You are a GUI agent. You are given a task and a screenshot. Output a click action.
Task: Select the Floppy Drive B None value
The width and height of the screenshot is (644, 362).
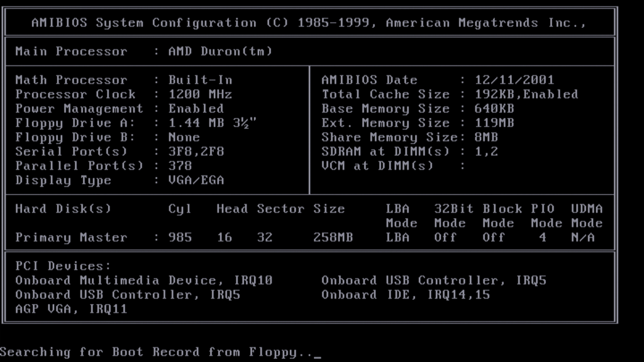(184, 137)
